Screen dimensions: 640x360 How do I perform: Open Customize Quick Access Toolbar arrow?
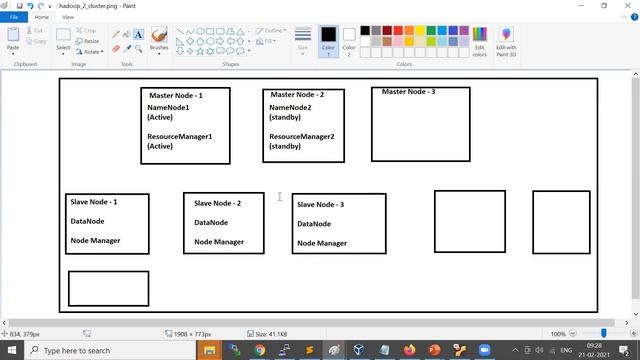[x=50, y=6]
